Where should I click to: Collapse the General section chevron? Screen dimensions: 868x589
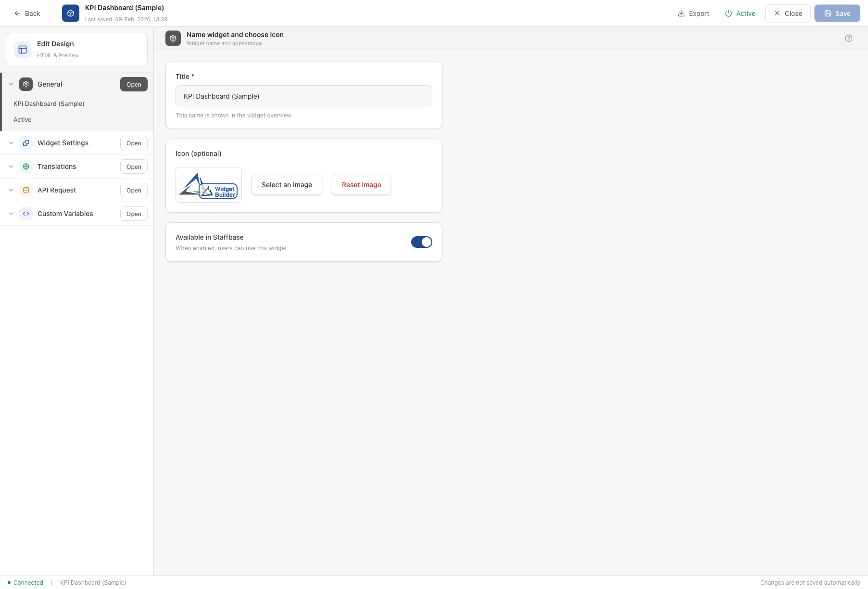click(11, 84)
